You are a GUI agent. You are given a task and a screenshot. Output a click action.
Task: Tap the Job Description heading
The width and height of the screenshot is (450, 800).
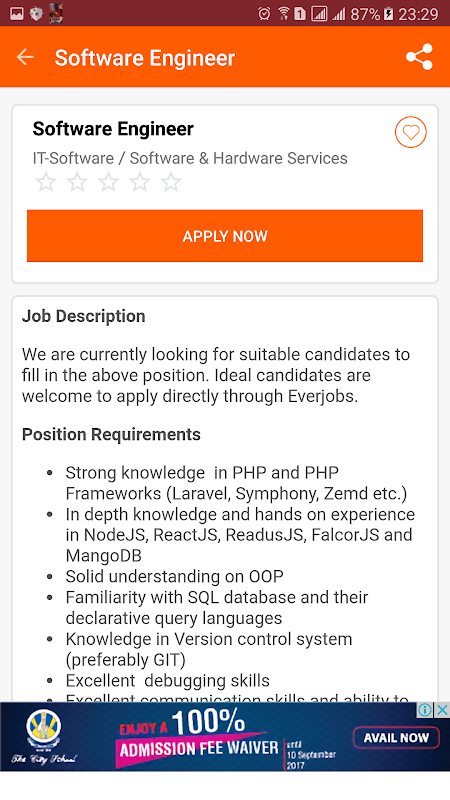84,316
